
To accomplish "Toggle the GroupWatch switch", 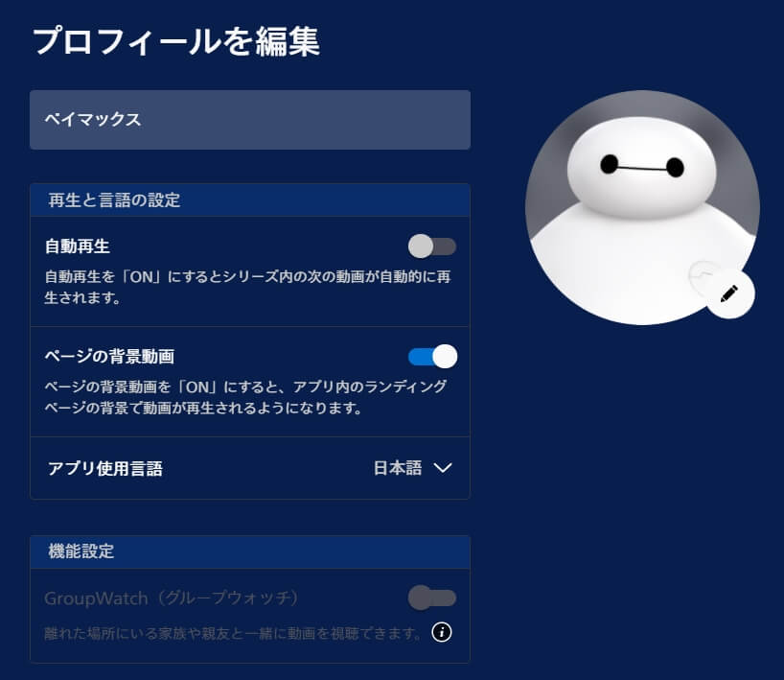I will pos(432,598).
